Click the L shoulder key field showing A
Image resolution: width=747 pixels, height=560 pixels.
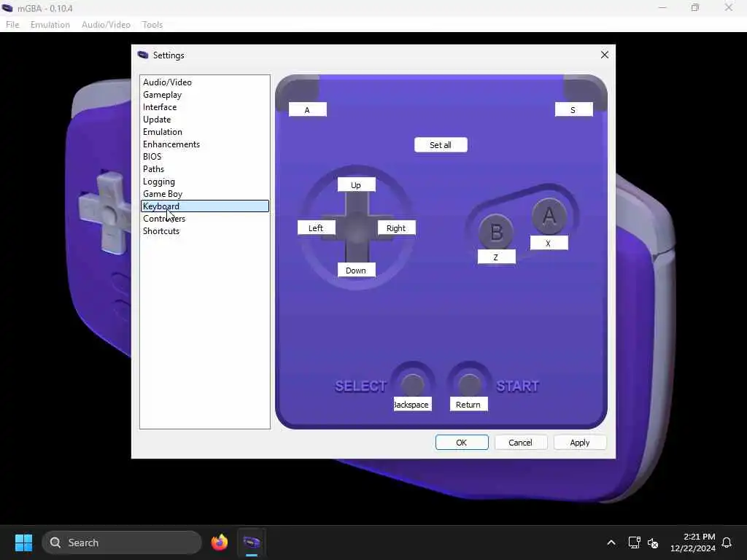click(x=307, y=109)
